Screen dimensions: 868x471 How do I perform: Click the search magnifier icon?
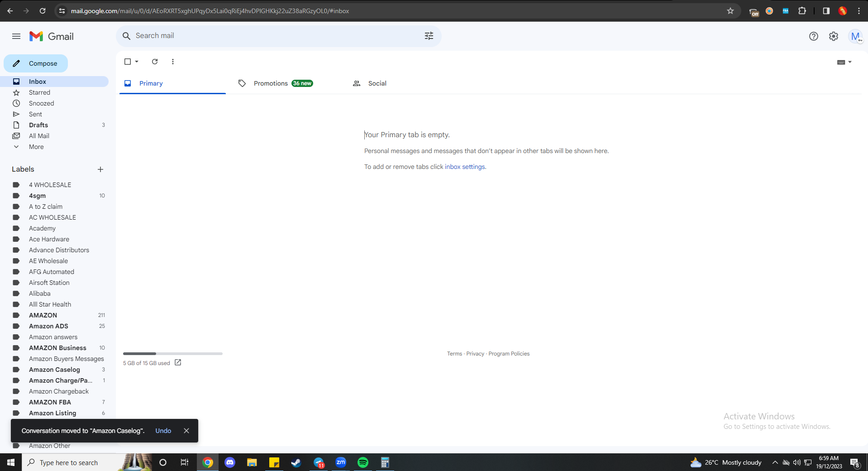click(127, 36)
